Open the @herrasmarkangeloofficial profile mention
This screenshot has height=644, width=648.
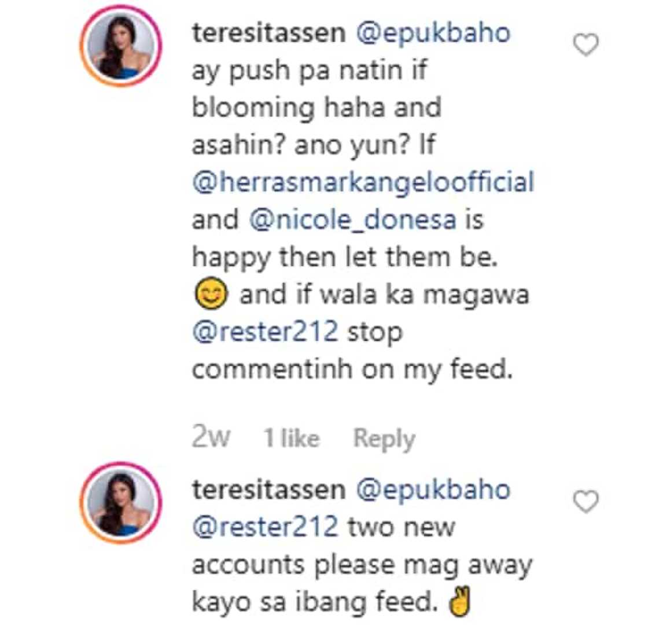pos(363,182)
